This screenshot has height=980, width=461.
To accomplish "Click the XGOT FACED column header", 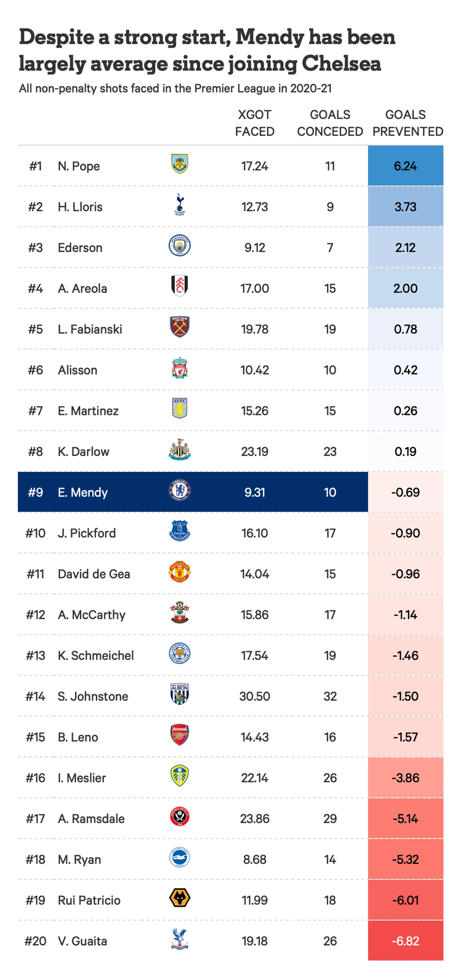I will coord(254,123).
